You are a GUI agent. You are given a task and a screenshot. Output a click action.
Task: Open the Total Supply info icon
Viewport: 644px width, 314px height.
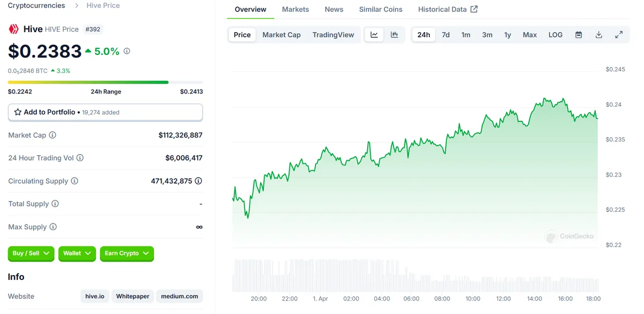click(x=55, y=204)
